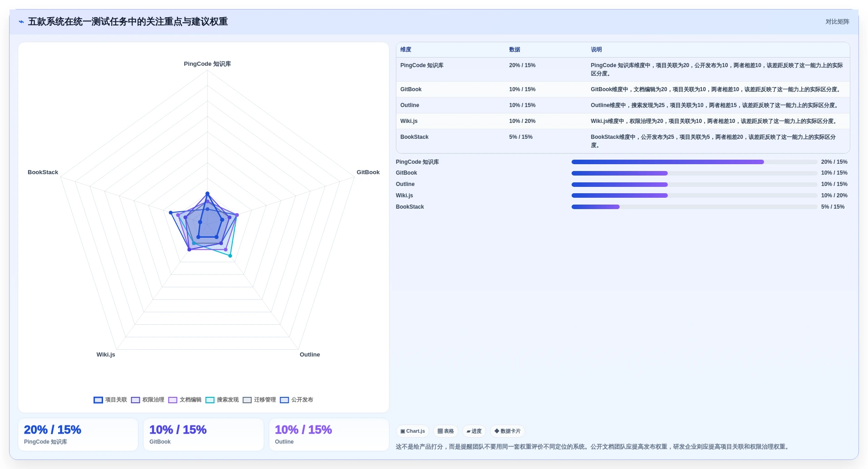Select the Outline table row name
The height and width of the screenshot is (469, 868).
click(409, 105)
